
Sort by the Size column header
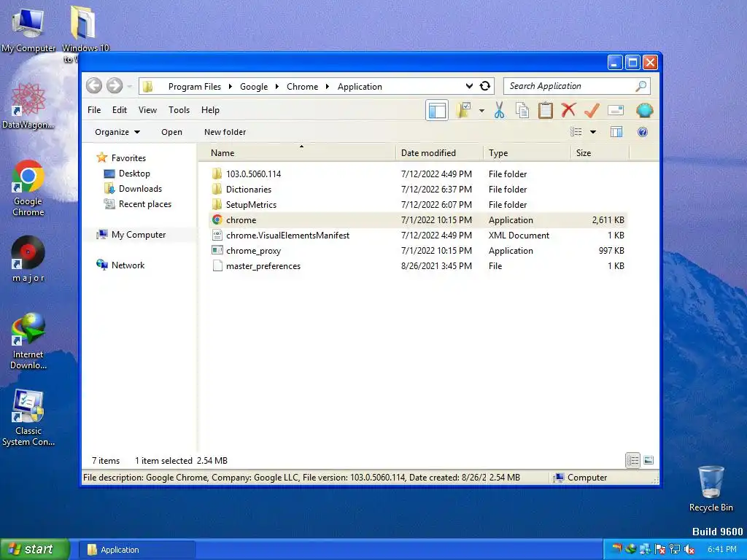(600, 153)
